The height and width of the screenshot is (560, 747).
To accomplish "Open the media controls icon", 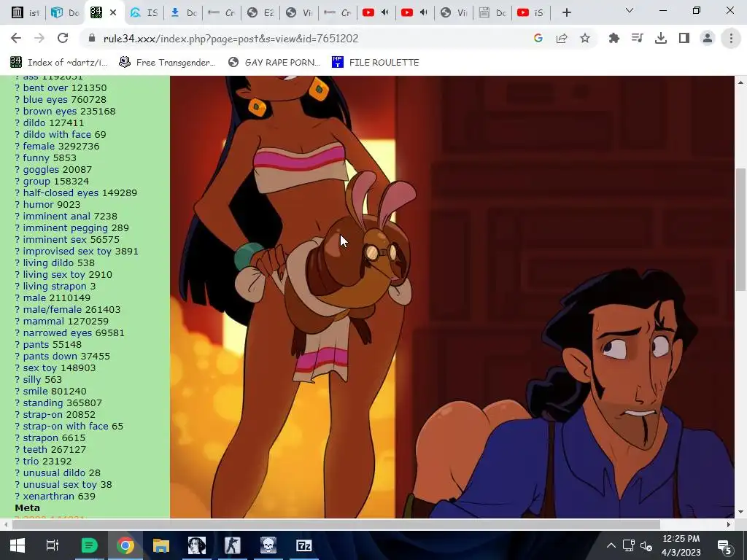I will coord(638,38).
